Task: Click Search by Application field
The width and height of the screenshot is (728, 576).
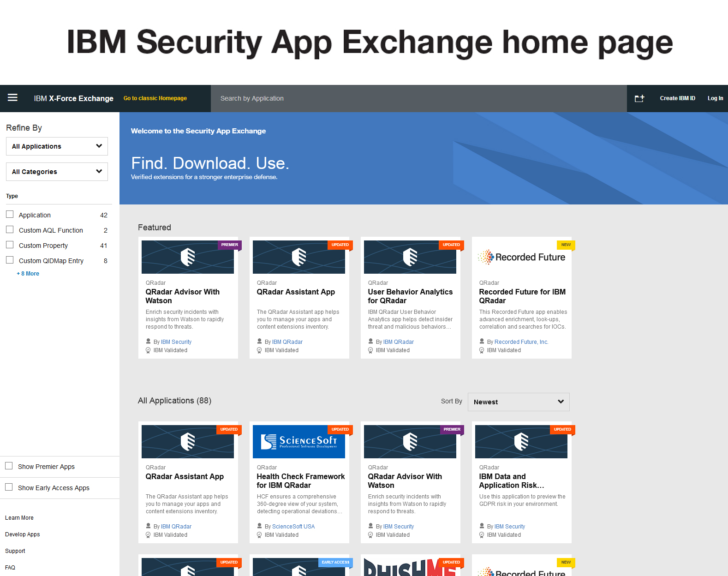Action: [x=418, y=98]
